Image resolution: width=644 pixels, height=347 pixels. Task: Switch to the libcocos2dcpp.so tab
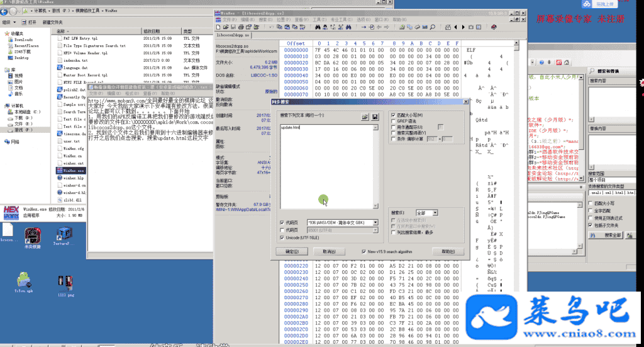(x=233, y=36)
